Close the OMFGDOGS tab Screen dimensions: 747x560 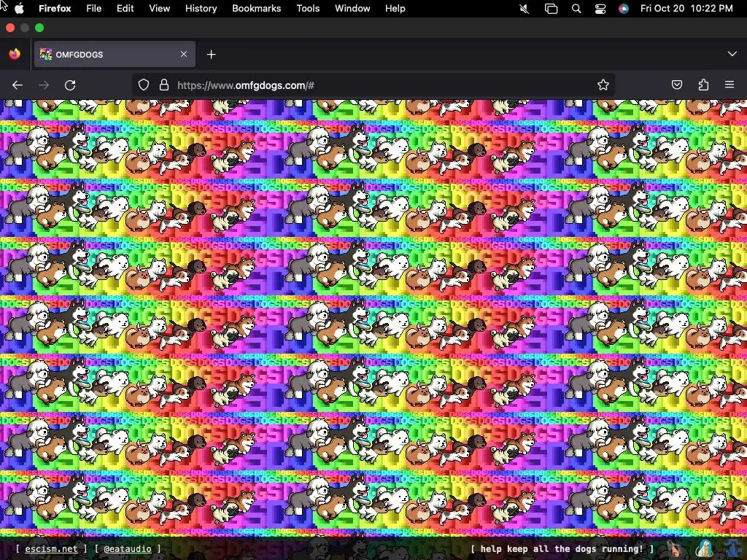tap(184, 54)
